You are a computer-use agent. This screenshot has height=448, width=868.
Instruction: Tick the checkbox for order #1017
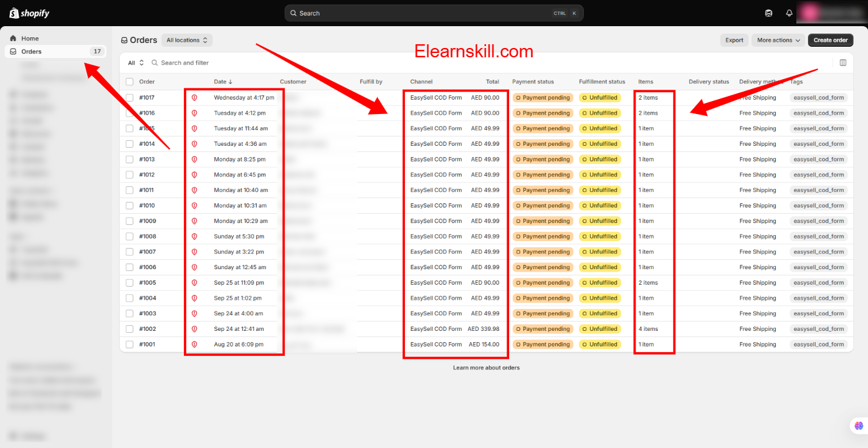[x=130, y=98]
